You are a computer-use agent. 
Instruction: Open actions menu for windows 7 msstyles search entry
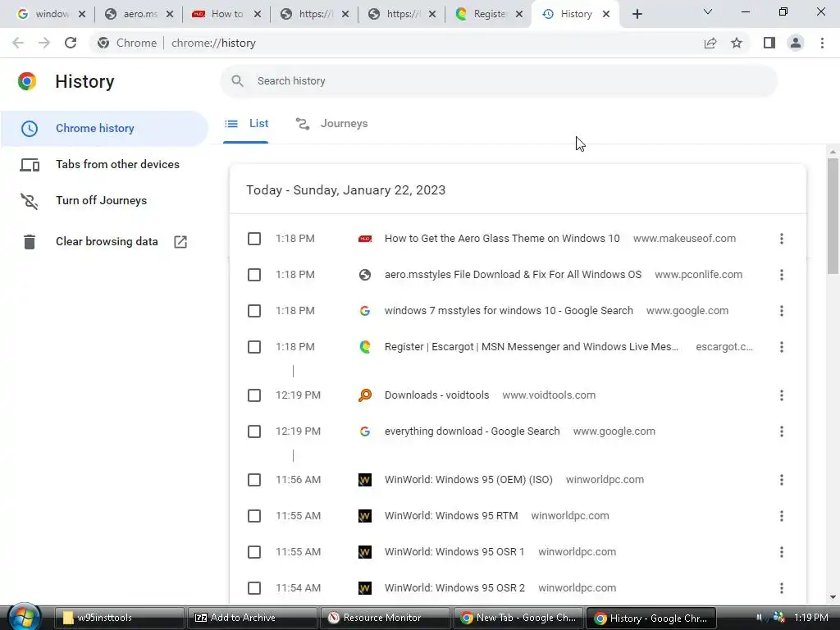click(x=782, y=311)
